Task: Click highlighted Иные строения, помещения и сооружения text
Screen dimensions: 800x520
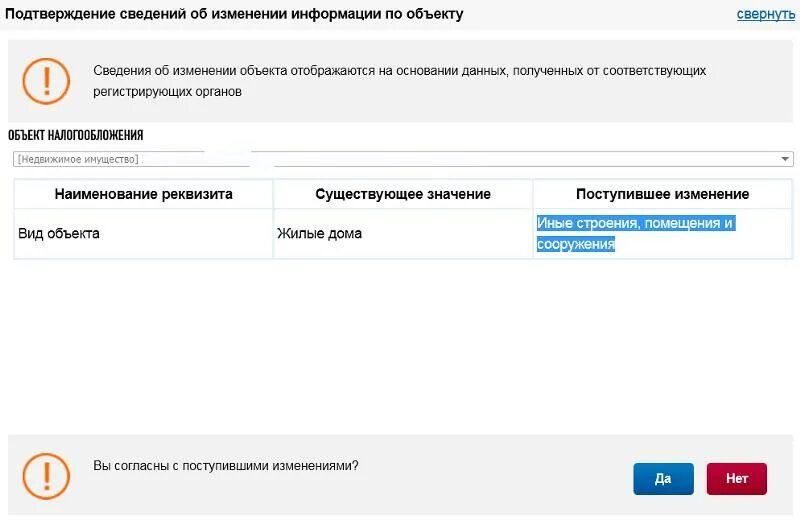Action: [x=636, y=234]
